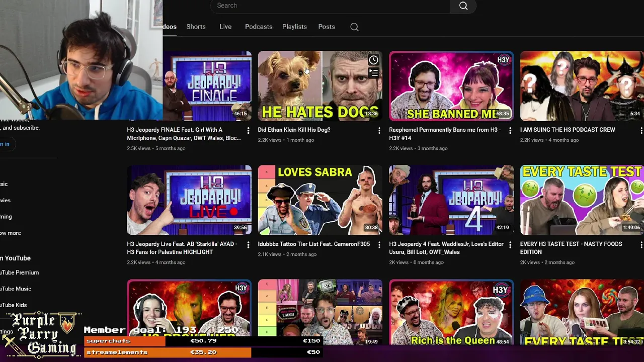Open the SHE BANNED ME thumbnail

point(451,86)
